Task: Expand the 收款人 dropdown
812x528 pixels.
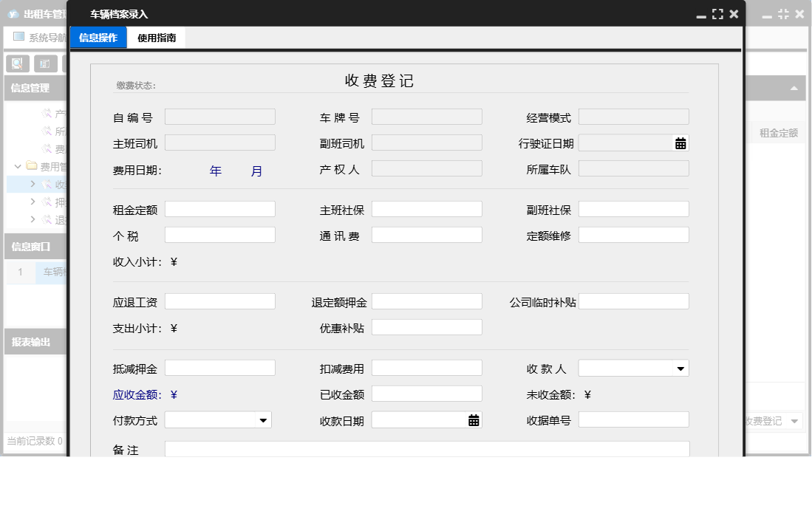Action: (x=680, y=368)
